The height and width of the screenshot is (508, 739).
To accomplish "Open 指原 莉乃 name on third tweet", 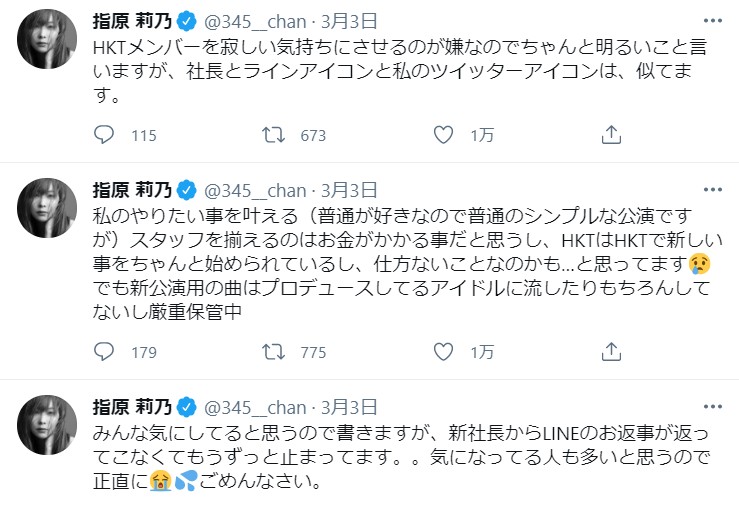I will (131, 406).
